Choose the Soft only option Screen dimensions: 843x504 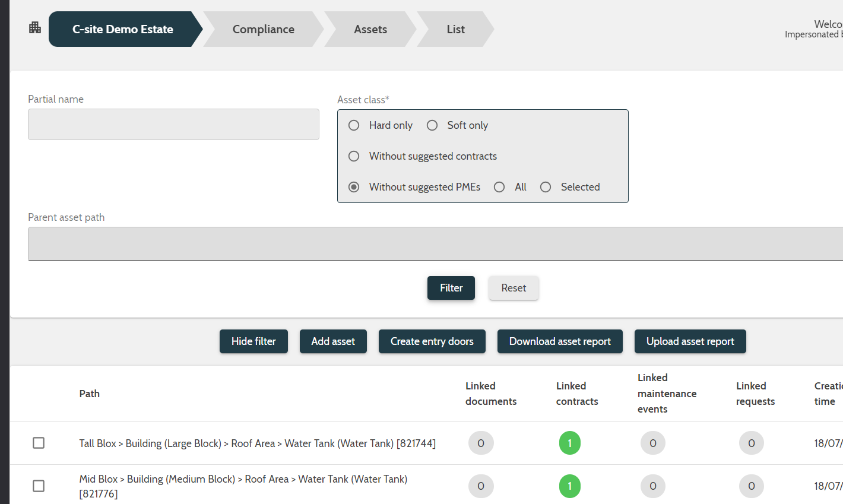point(432,125)
